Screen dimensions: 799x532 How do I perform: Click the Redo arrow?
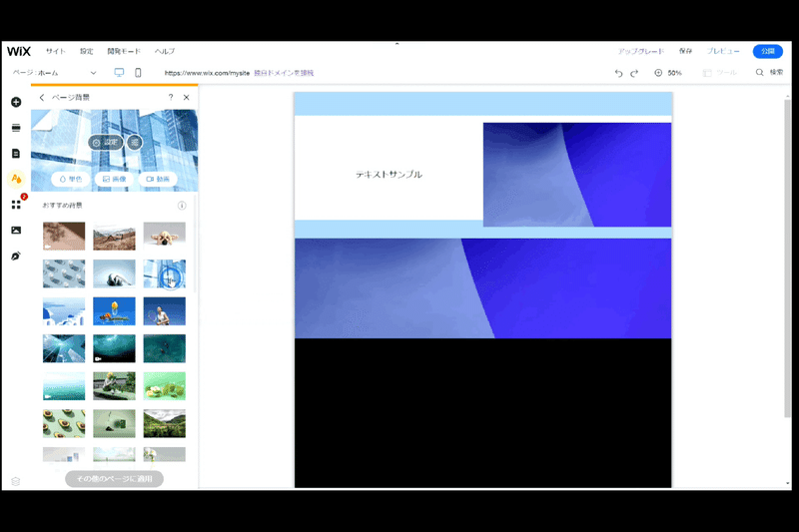click(x=634, y=73)
